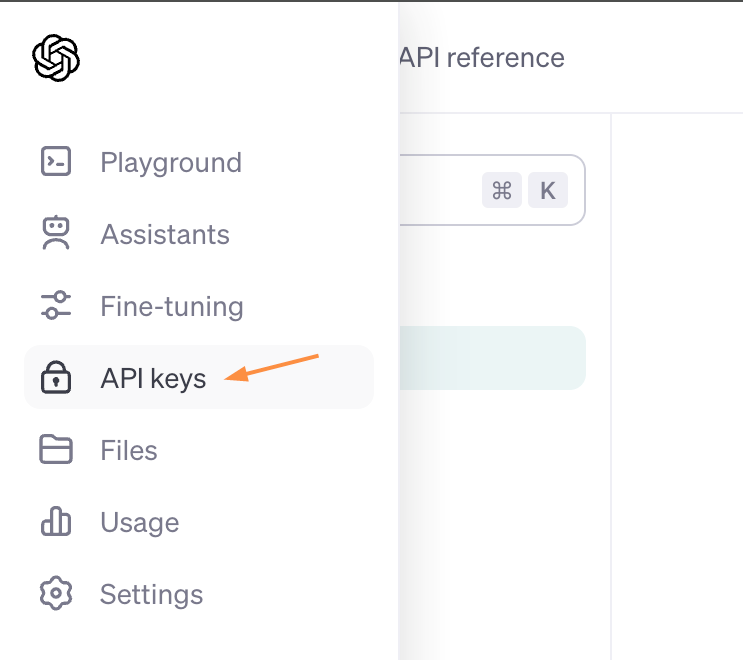This screenshot has width=743, height=660.
Task: Click the Files folder icon
Action: pyautogui.click(x=56, y=450)
